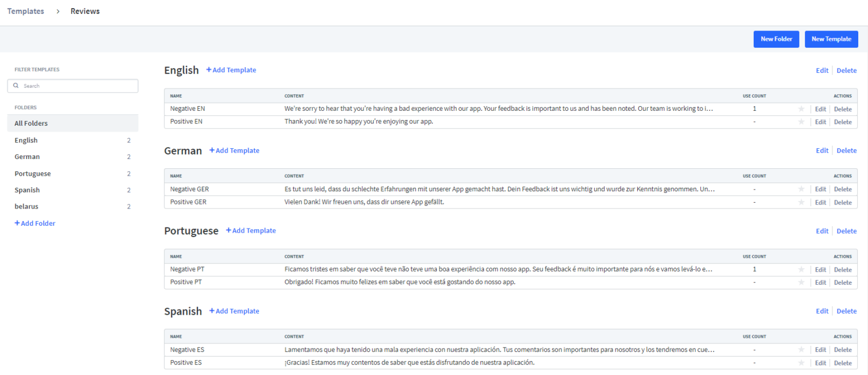Toggle favorite star for Positive PT
This screenshot has height=375, width=868.
pyautogui.click(x=801, y=283)
